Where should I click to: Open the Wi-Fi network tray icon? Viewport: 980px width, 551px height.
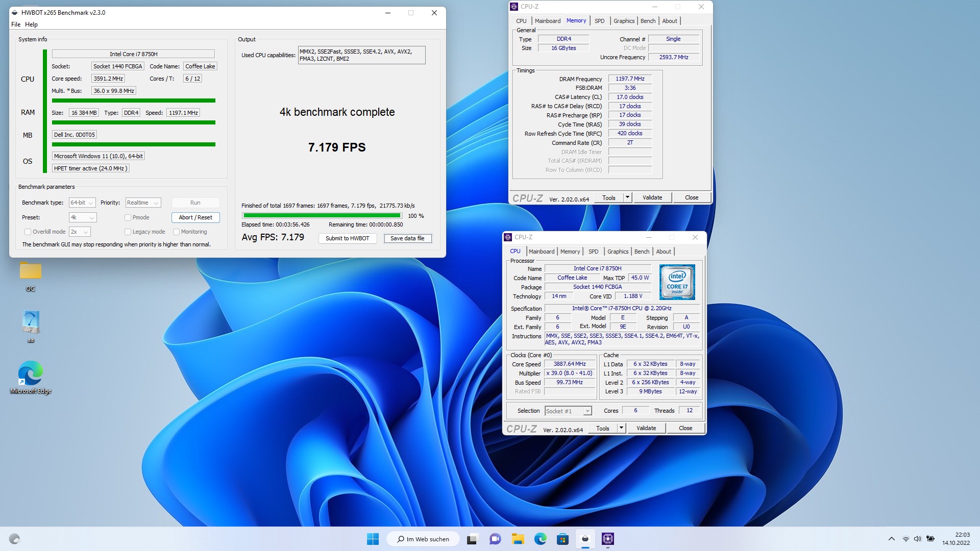tap(906, 539)
